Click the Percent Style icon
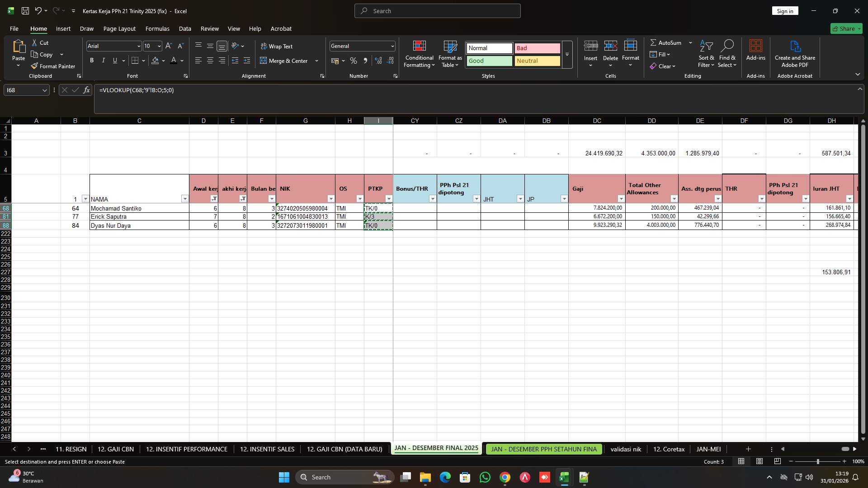 pyautogui.click(x=354, y=61)
